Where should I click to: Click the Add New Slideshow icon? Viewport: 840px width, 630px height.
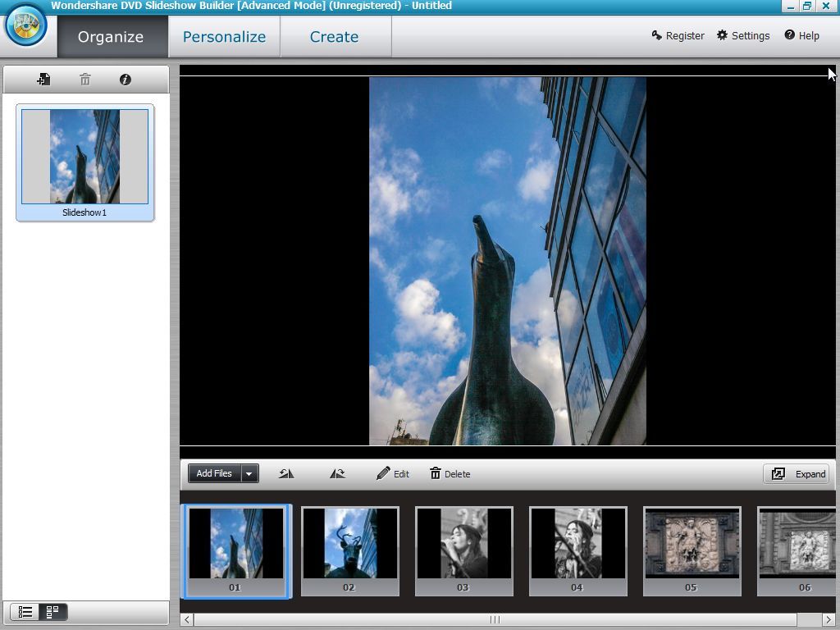(43, 79)
